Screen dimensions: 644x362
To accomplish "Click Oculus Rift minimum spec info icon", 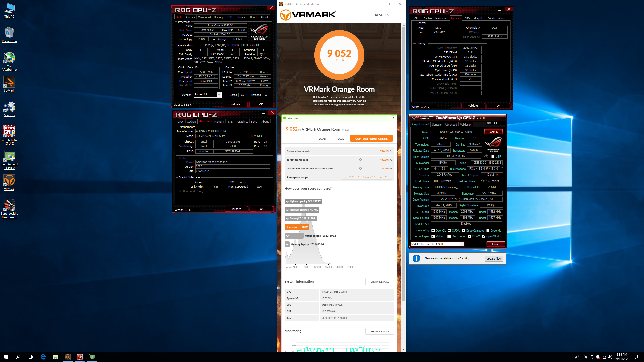I will [x=360, y=168].
